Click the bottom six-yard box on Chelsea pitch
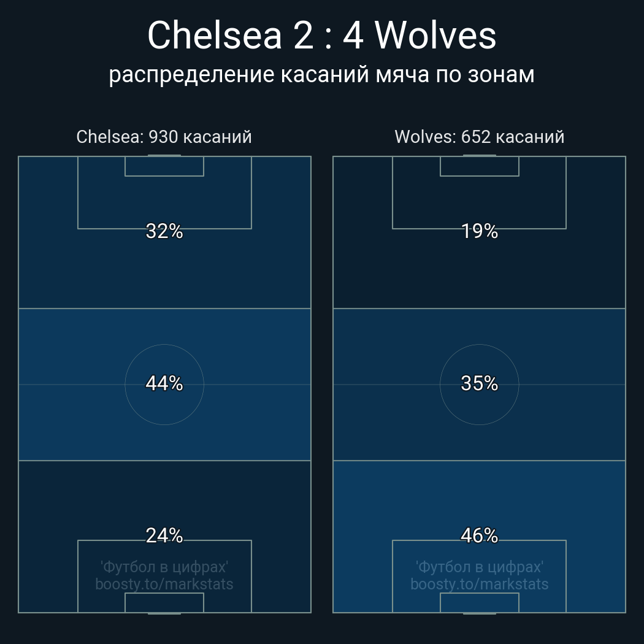 click(164, 603)
